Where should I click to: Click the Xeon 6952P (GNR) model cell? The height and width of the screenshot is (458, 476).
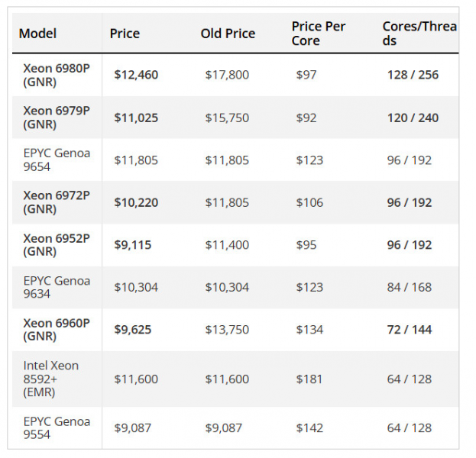click(x=57, y=245)
